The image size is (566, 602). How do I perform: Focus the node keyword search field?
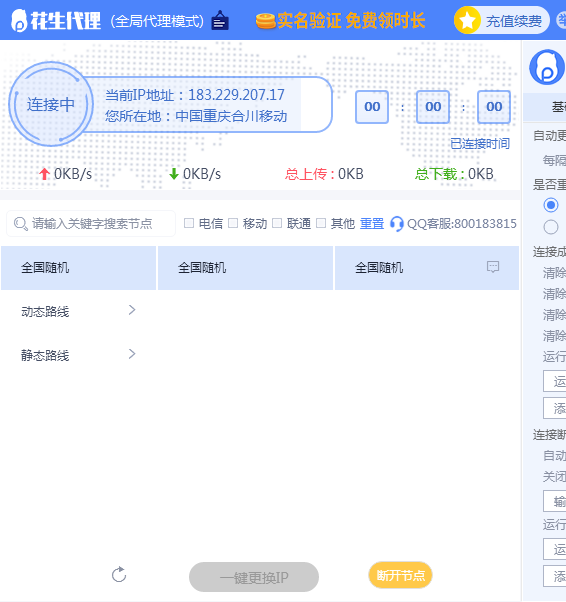click(x=91, y=223)
